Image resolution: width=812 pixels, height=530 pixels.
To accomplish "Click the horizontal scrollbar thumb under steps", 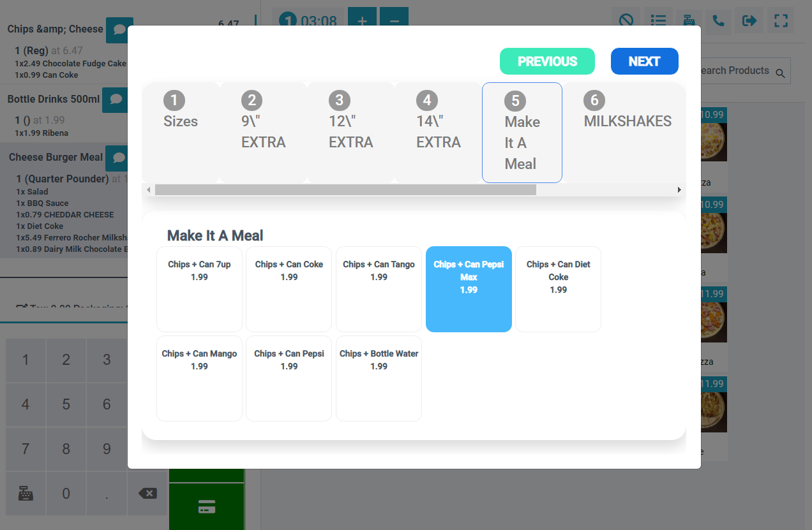I will pyautogui.click(x=345, y=189).
